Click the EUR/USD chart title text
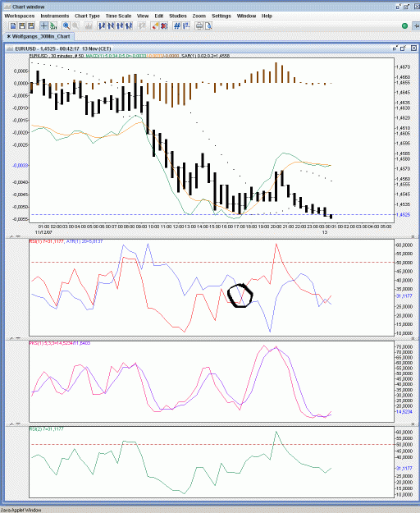Viewport: 420px width, 513px height. (63, 48)
